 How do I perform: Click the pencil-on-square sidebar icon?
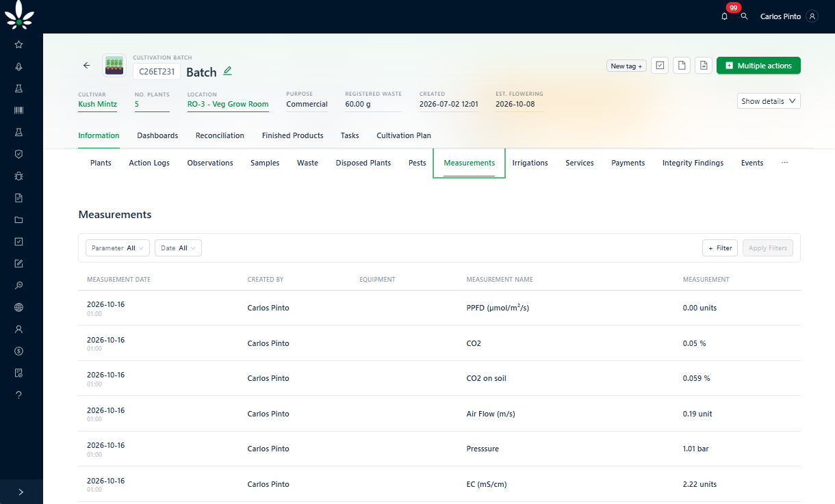[x=18, y=263]
